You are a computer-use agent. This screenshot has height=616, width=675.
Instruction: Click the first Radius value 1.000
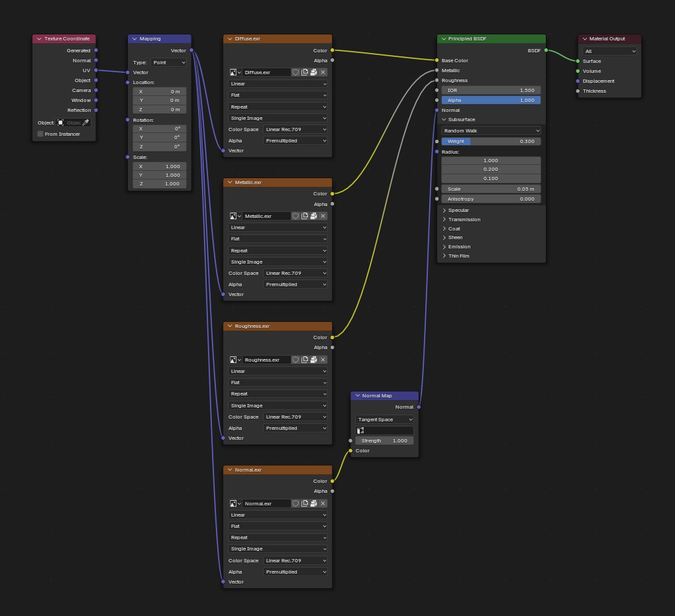click(x=491, y=160)
